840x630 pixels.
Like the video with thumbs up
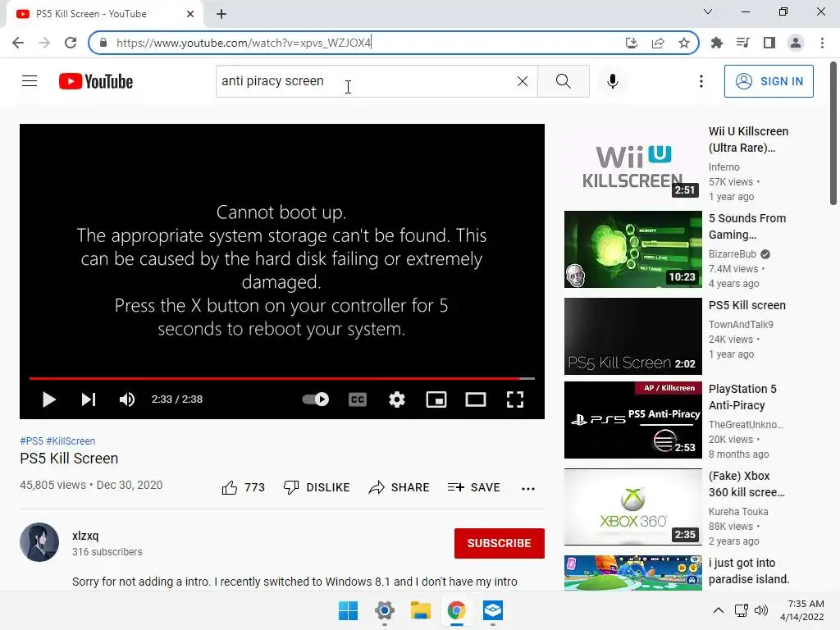(x=243, y=487)
